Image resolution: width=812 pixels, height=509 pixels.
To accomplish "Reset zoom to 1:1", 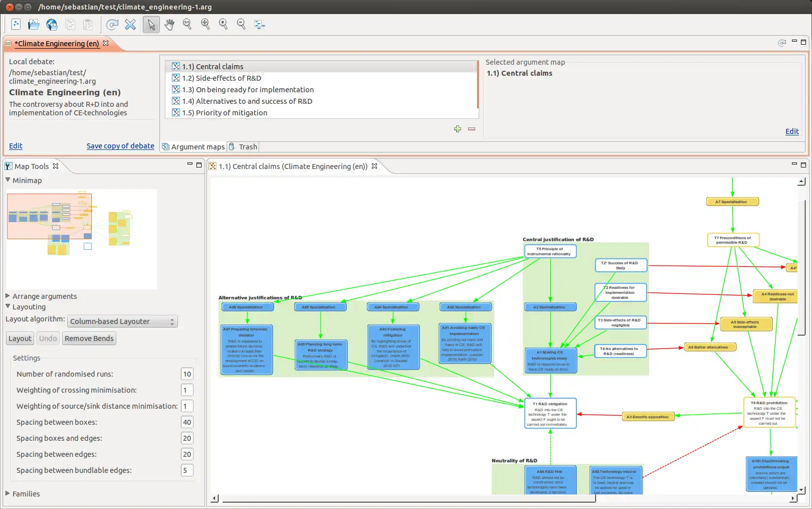I will (x=187, y=24).
